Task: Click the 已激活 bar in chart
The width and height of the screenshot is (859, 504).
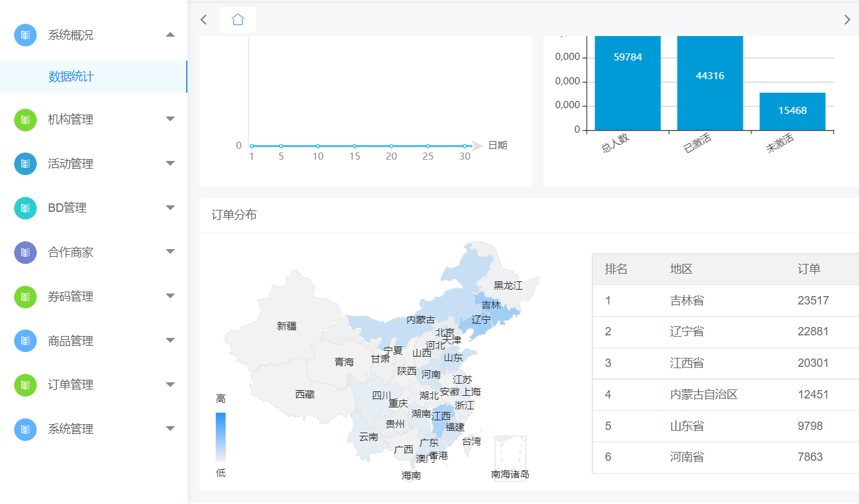Action: (710, 82)
